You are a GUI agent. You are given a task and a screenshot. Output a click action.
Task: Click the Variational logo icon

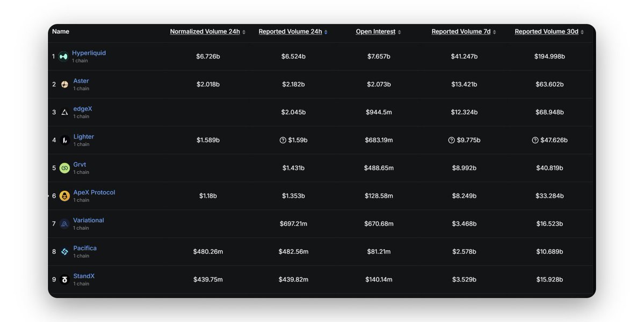coord(64,224)
